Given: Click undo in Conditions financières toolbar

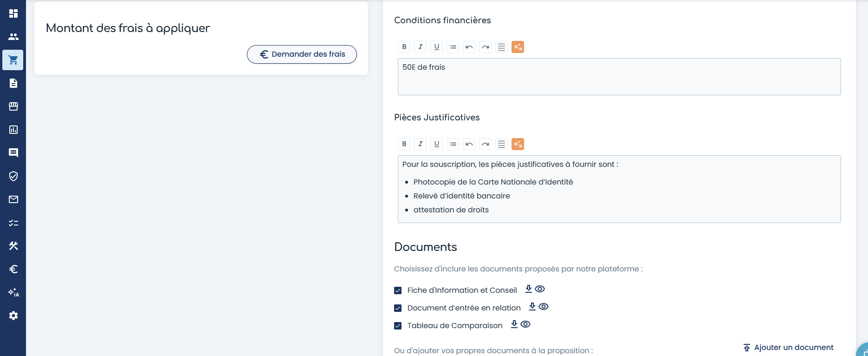Looking at the screenshot, I should pyautogui.click(x=469, y=47).
